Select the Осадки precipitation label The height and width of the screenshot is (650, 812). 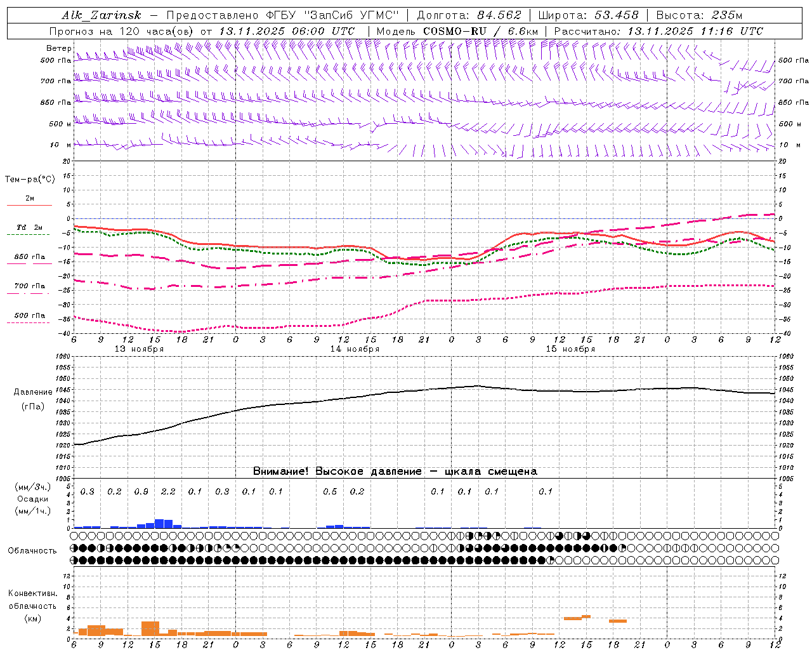coord(32,499)
